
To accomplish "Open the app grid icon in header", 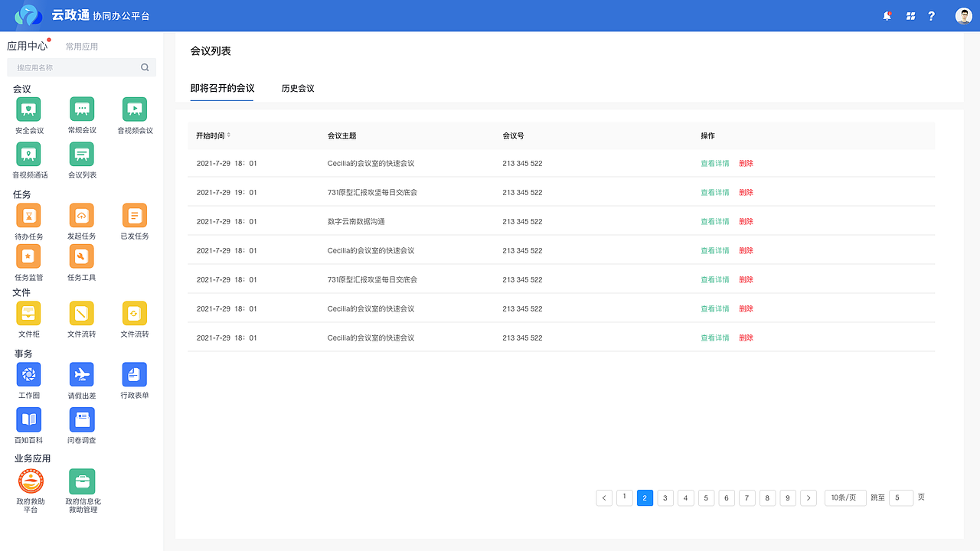I will pyautogui.click(x=910, y=15).
